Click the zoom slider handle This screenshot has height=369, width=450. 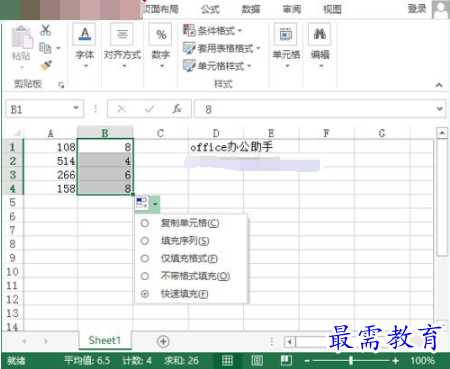(x=351, y=361)
